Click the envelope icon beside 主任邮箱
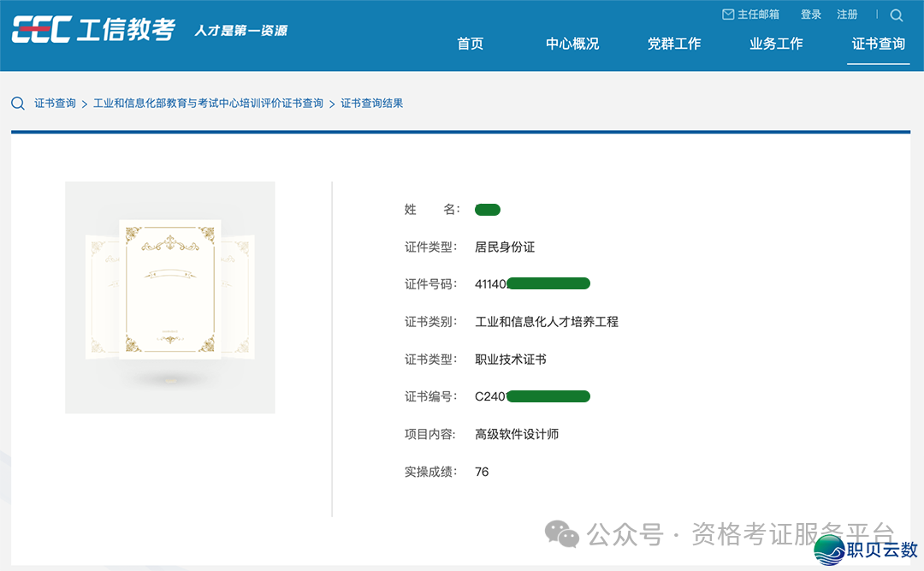 (726, 14)
